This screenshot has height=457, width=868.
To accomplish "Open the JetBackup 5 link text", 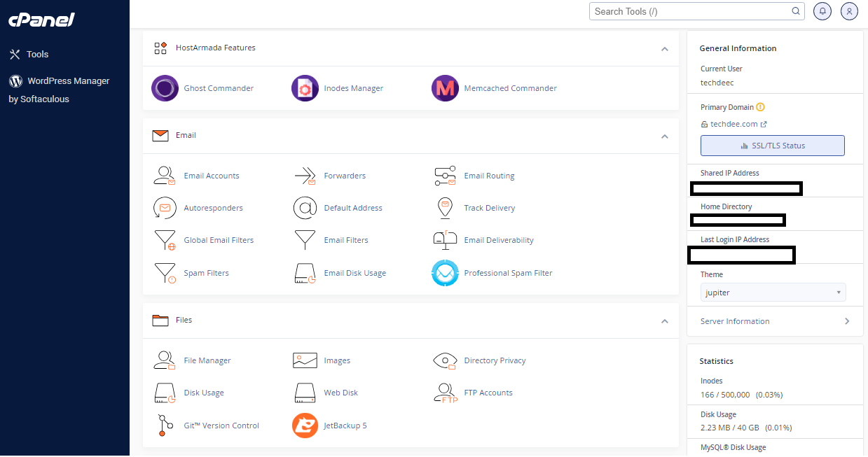I will pos(345,426).
